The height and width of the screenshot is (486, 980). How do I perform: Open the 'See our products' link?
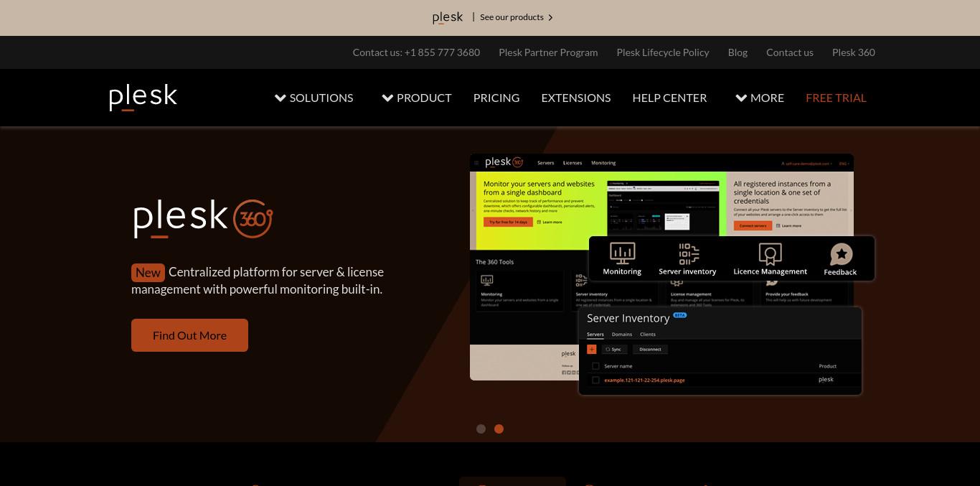[x=512, y=17]
